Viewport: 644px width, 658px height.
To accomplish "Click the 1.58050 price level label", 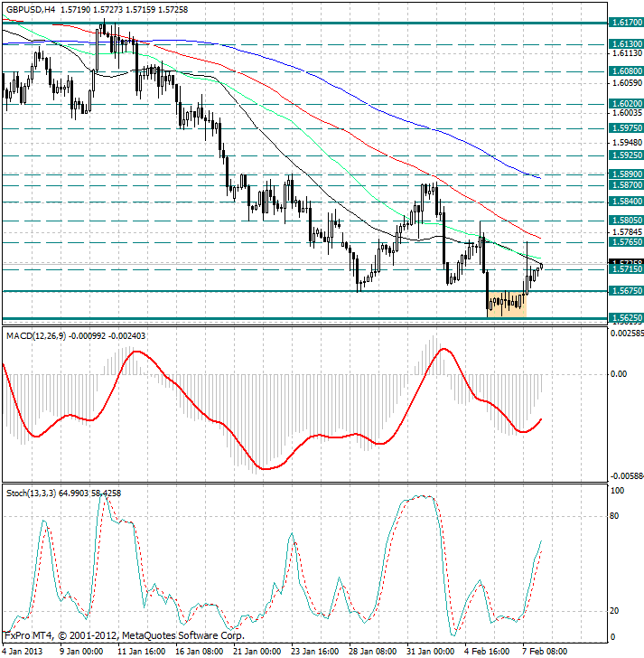I will (627, 221).
